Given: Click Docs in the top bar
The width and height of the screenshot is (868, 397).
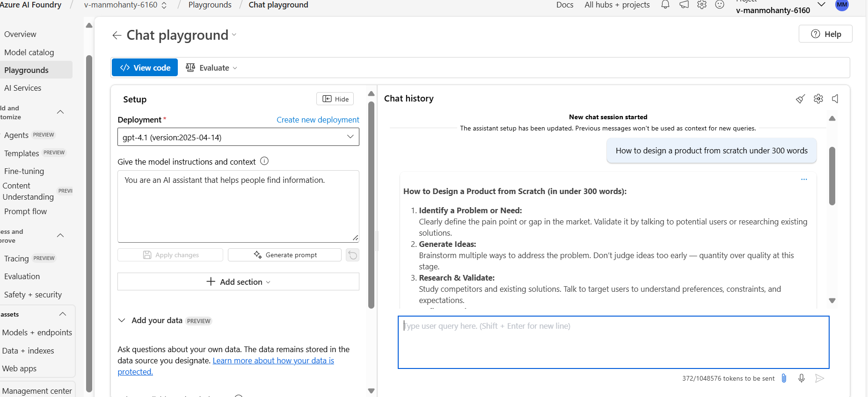Looking at the screenshot, I should (564, 5).
